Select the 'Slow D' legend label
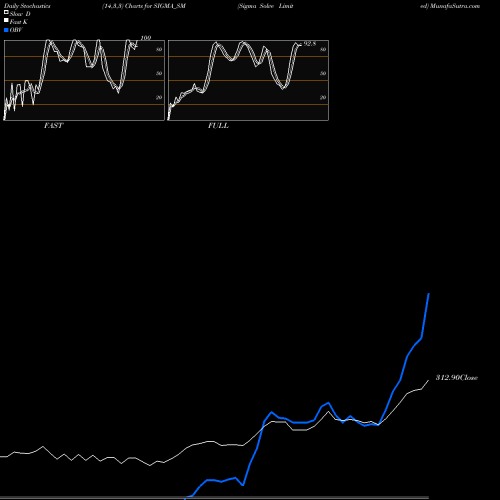Screen dimensions: 500x500 [x=20, y=14]
